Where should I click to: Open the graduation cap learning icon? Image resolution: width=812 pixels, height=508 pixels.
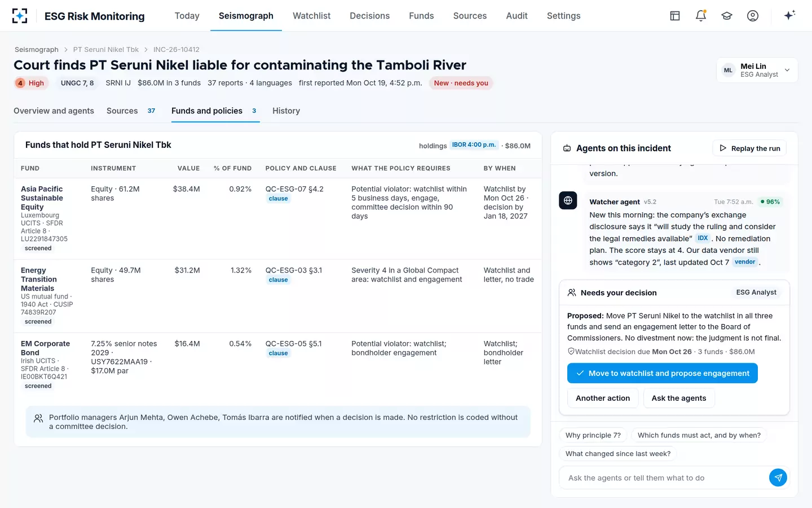click(x=727, y=16)
